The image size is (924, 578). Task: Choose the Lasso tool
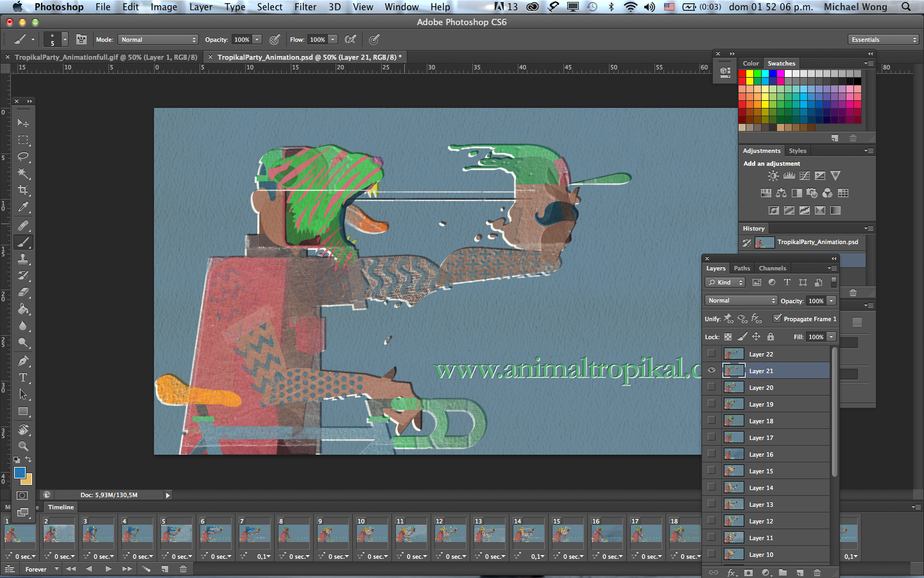[x=23, y=156]
